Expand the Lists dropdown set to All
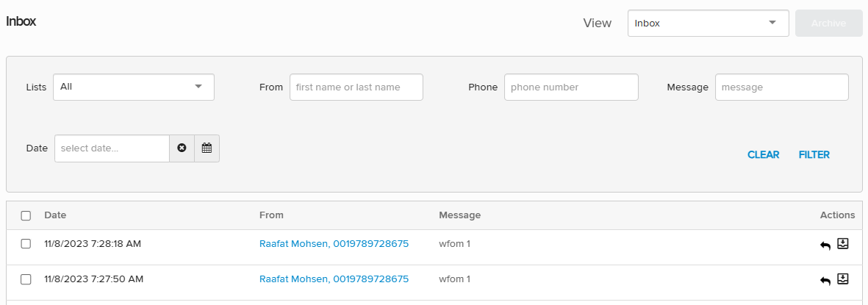868x305 pixels. tap(133, 87)
